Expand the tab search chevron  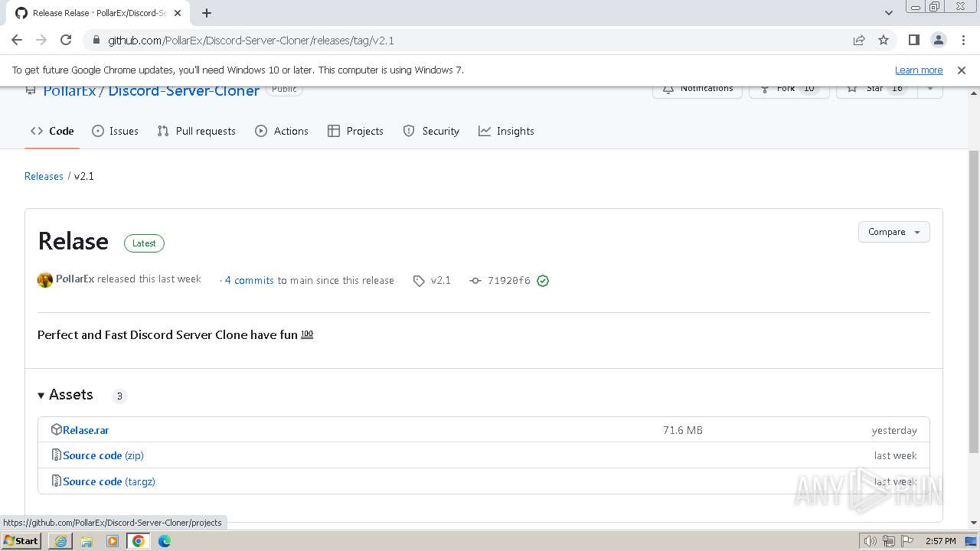(889, 13)
